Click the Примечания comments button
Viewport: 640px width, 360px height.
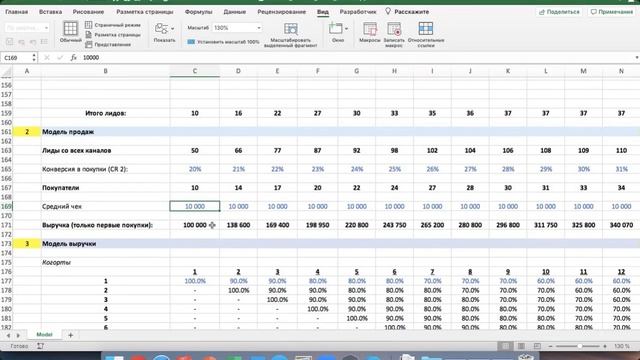pos(611,12)
